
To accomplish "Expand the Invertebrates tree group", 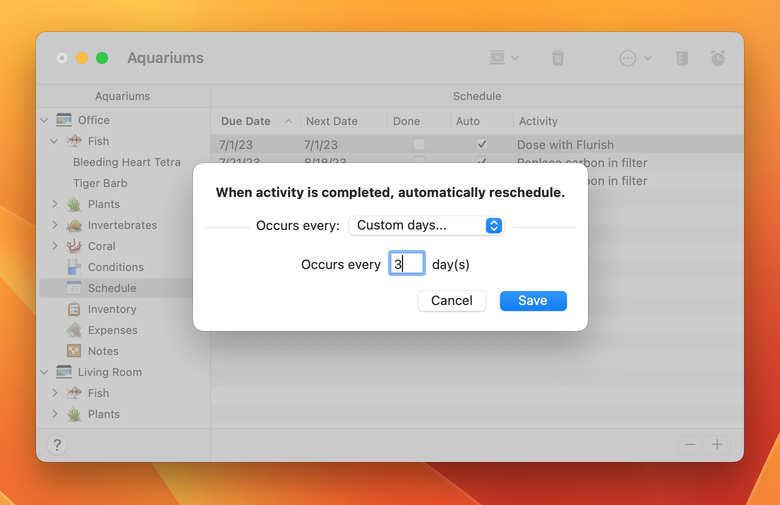I will pos(55,225).
